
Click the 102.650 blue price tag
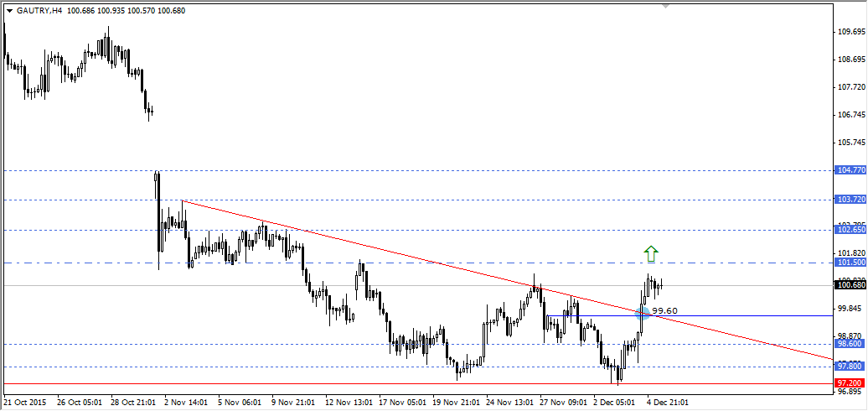850,230
